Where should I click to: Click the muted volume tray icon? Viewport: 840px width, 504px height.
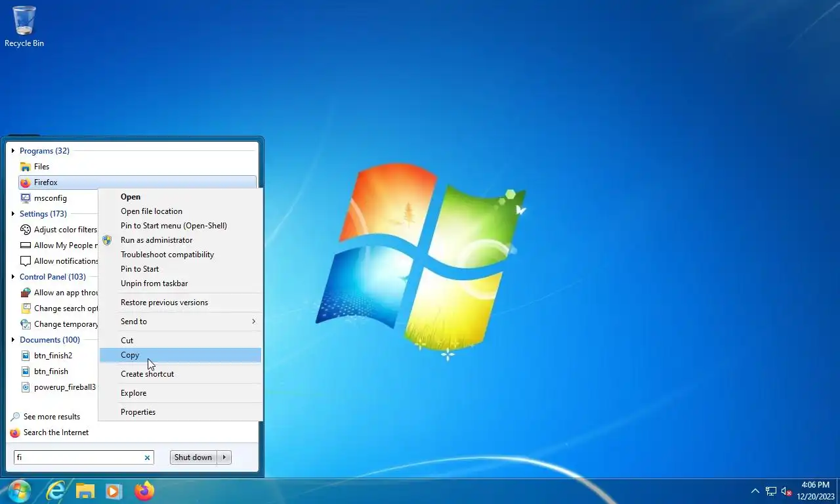[786, 491]
